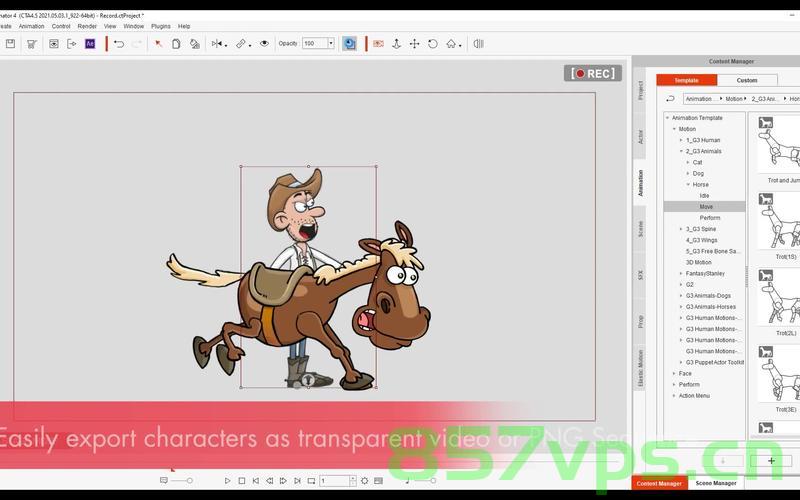
Task: Click the rightmost toolbar timeline icon
Action: point(478,44)
